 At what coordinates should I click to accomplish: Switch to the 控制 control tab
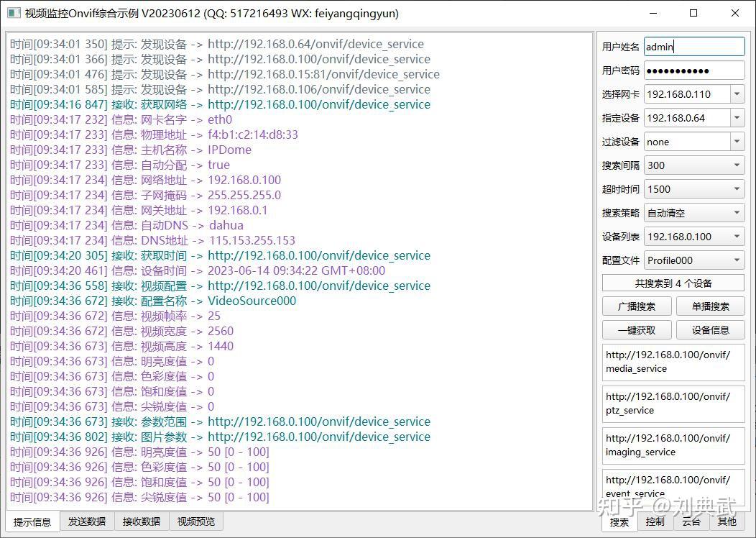[x=655, y=521]
